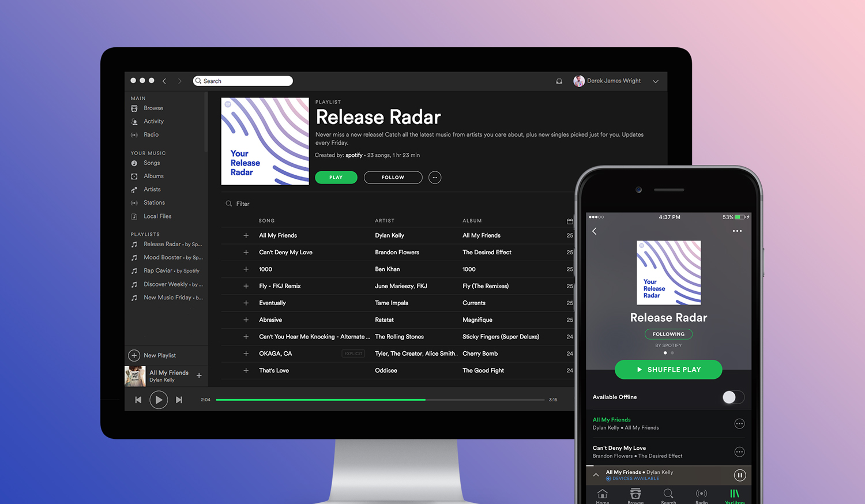Open Local Files under Your Music

(x=157, y=216)
